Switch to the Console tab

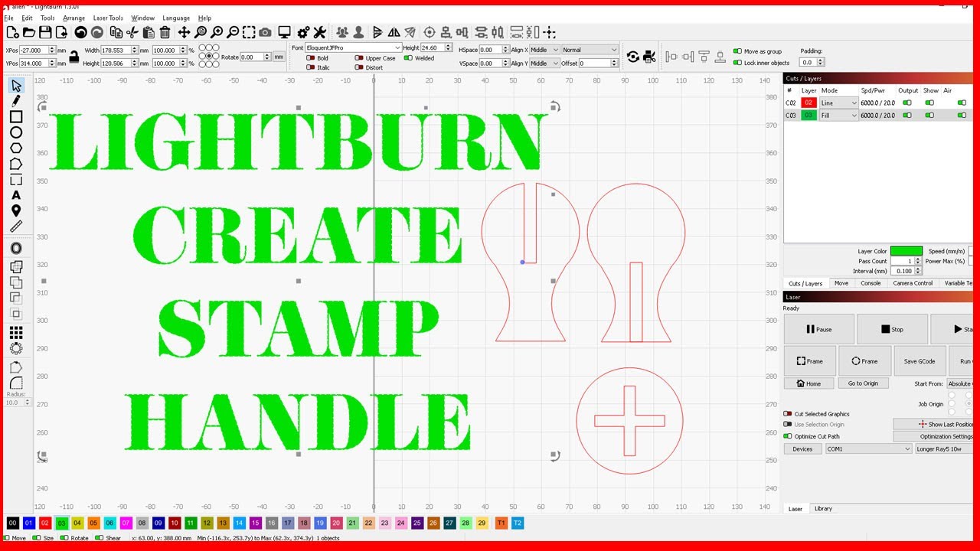click(871, 283)
